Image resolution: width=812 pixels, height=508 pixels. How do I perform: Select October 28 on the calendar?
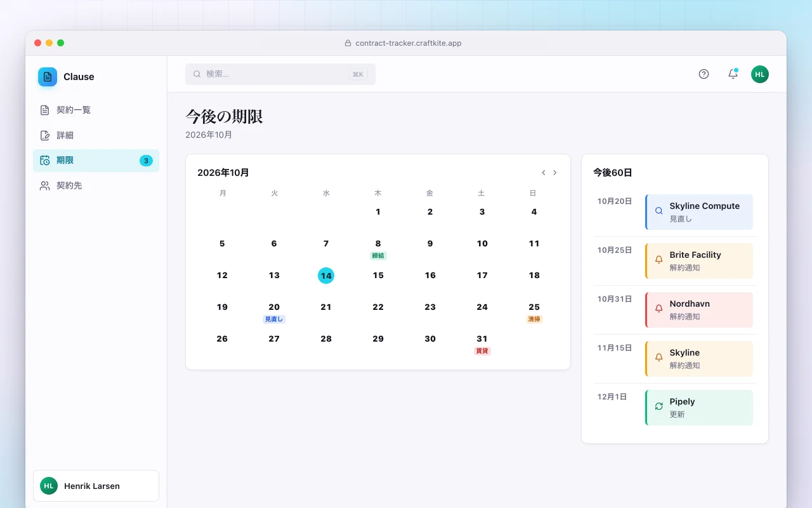click(x=326, y=339)
